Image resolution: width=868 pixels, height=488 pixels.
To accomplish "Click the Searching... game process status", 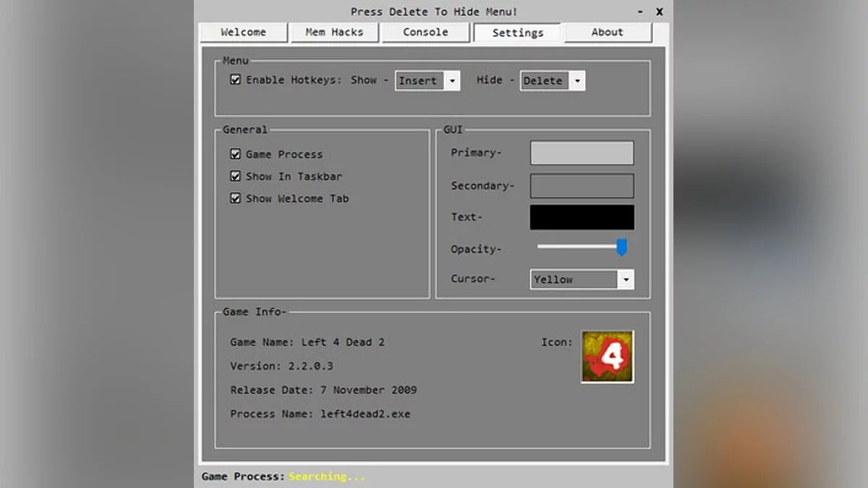I will tap(327, 476).
